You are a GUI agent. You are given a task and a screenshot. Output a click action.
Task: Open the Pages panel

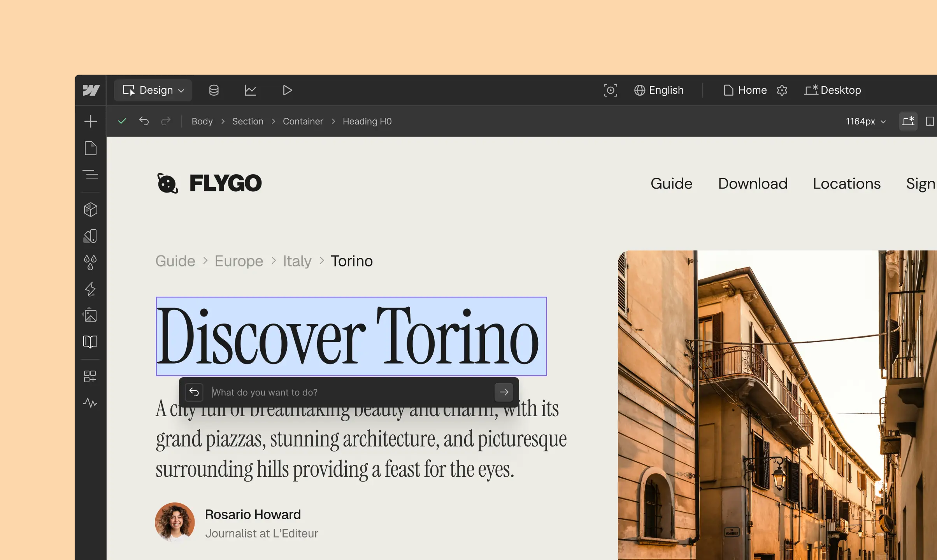click(90, 148)
